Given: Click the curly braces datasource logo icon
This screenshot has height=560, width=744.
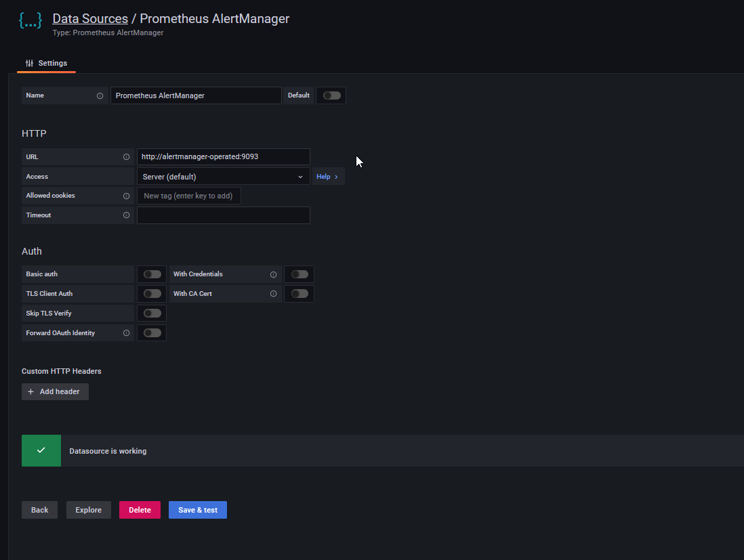Looking at the screenshot, I should click(30, 20).
